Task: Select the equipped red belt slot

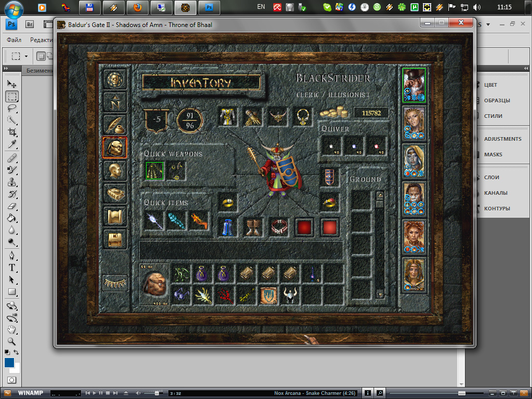Action: point(278,228)
